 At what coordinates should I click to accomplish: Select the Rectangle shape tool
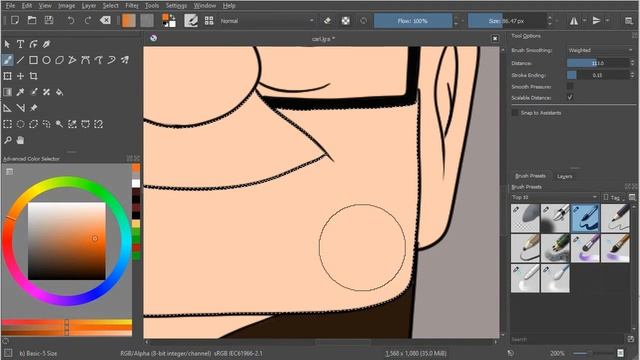33,60
